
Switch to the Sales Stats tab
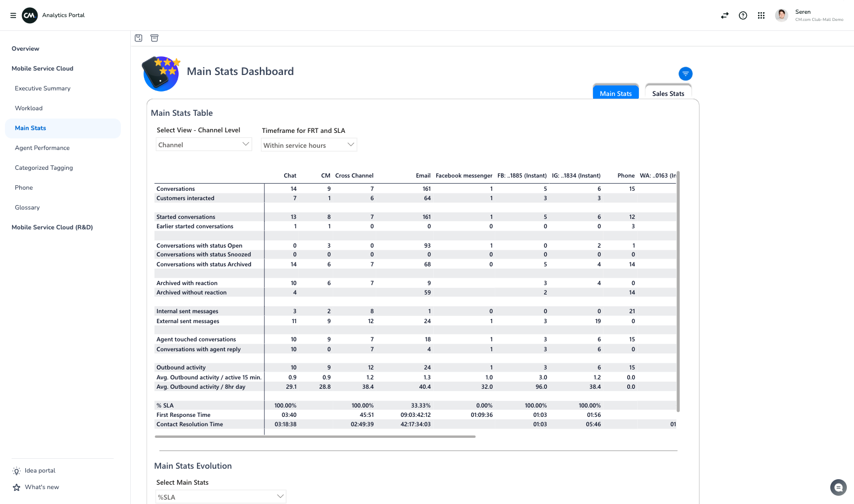pos(668,93)
